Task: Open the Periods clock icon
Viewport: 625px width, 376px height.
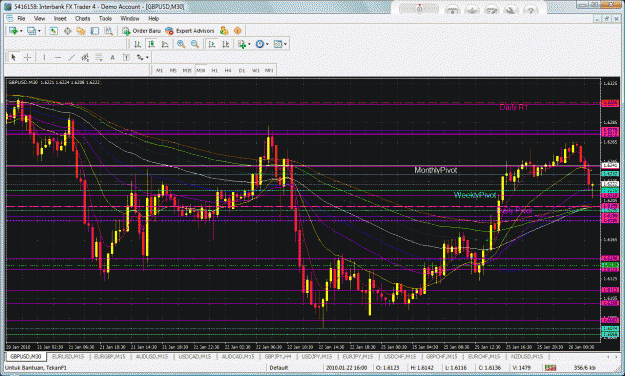Action: click(260, 44)
